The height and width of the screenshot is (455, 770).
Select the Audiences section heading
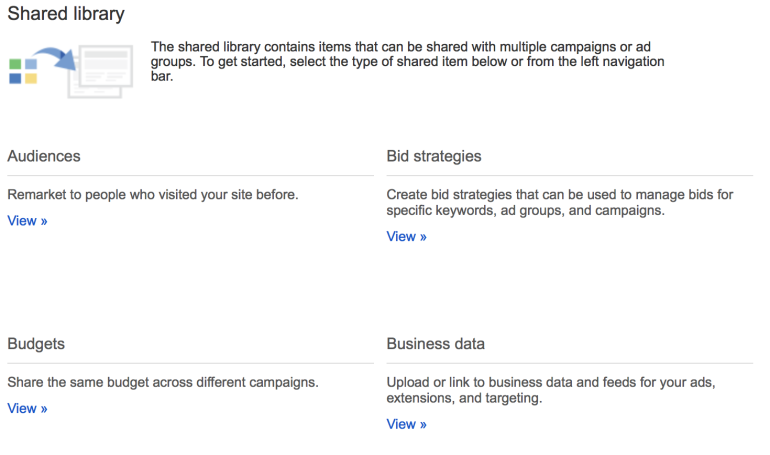(x=44, y=157)
